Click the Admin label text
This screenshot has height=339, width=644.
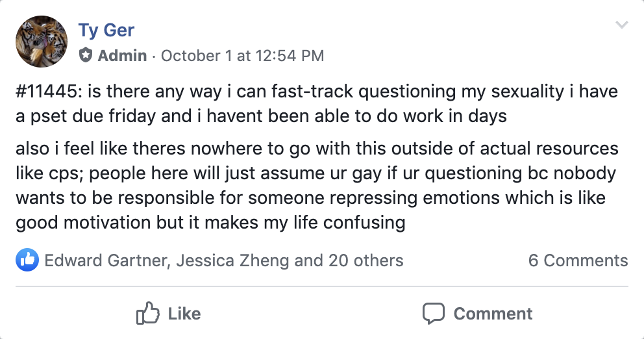122,56
